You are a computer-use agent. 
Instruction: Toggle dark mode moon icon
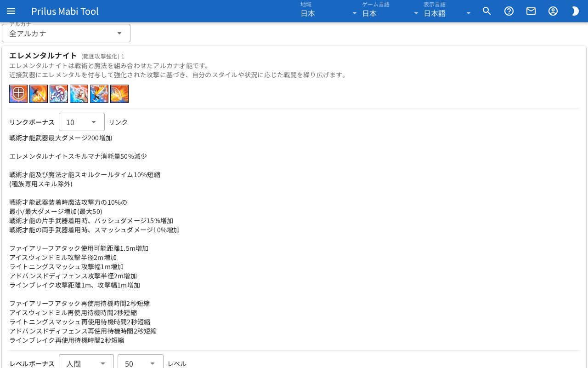click(575, 11)
